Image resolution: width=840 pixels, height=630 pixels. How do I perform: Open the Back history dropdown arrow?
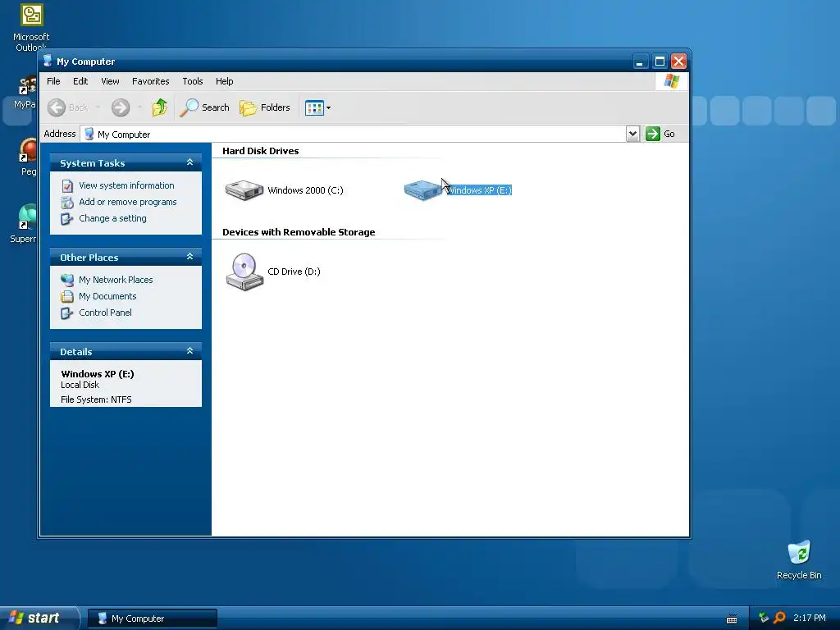(x=98, y=107)
